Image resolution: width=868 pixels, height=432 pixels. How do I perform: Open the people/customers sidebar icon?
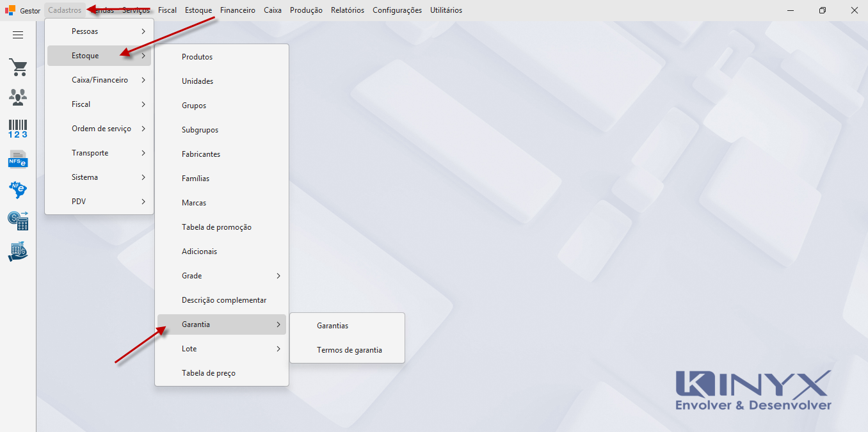18,97
